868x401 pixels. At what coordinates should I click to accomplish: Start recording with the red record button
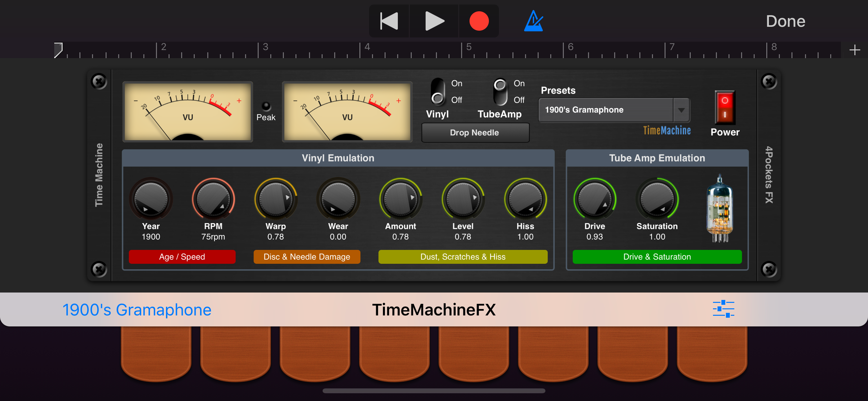479,21
